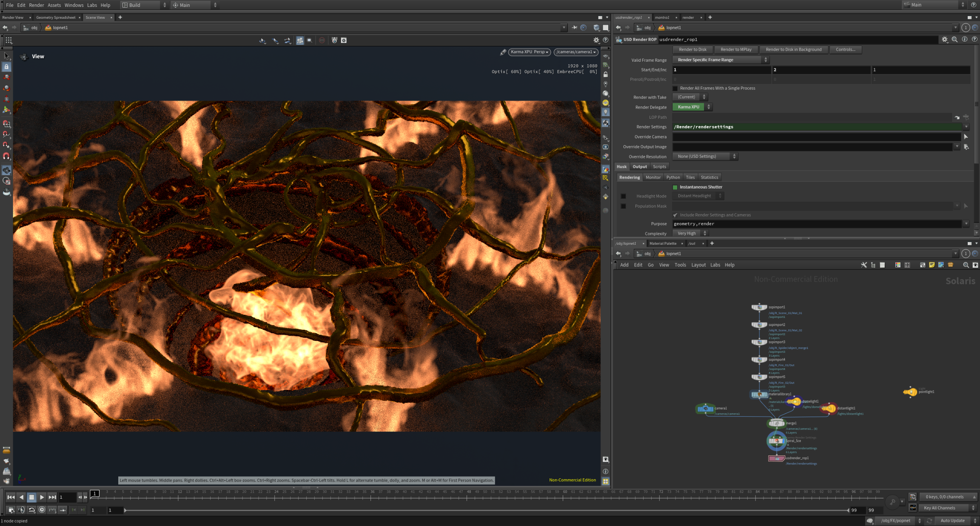Play the animation backward

pos(21,497)
